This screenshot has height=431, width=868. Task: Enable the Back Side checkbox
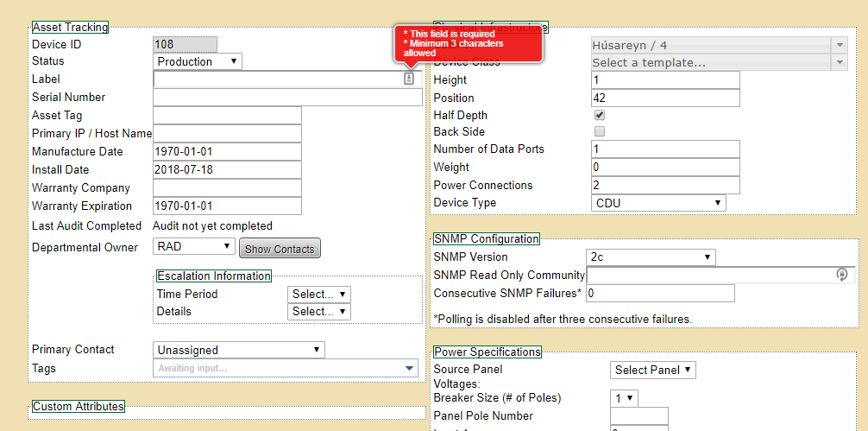coord(599,131)
